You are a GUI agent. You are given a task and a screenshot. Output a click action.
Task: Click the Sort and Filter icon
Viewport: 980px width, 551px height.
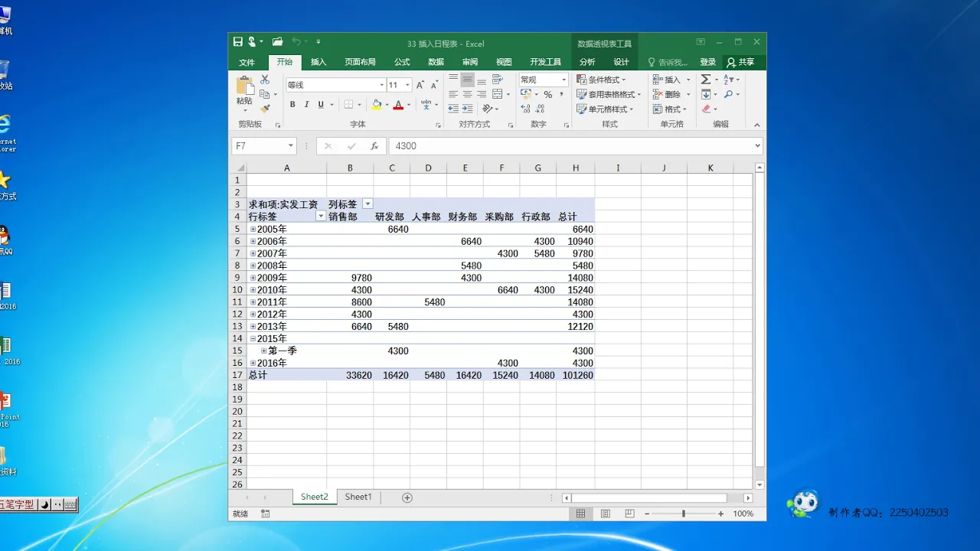click(728, 80)
